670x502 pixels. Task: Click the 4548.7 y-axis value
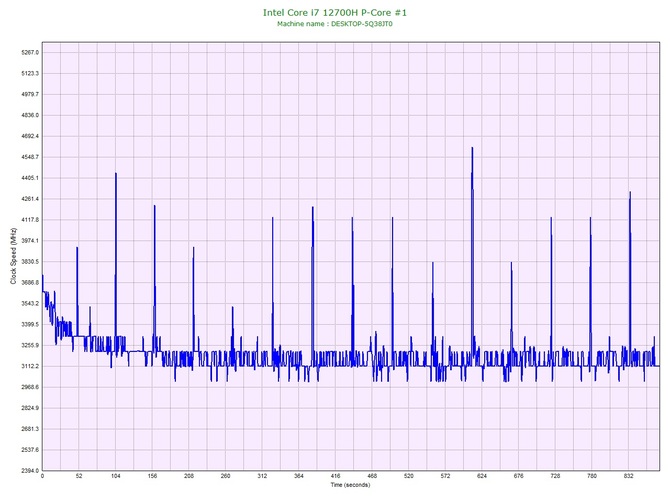tap(30, 157)
